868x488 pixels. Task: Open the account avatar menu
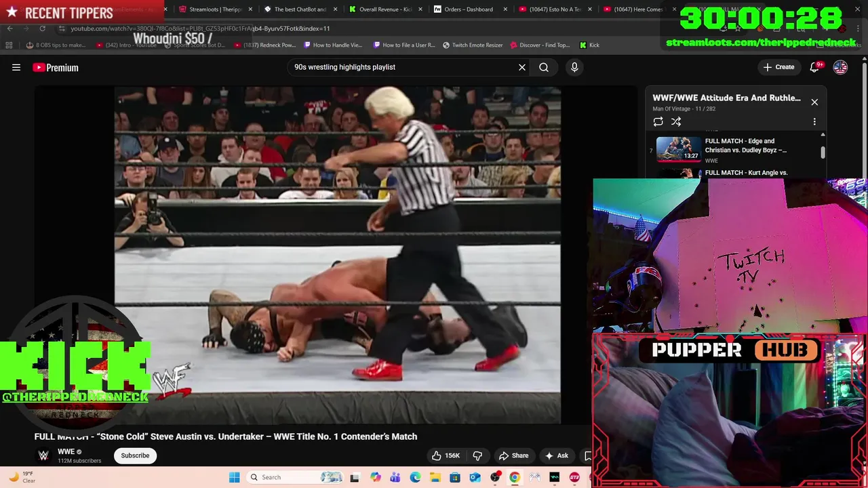(840, 67)
